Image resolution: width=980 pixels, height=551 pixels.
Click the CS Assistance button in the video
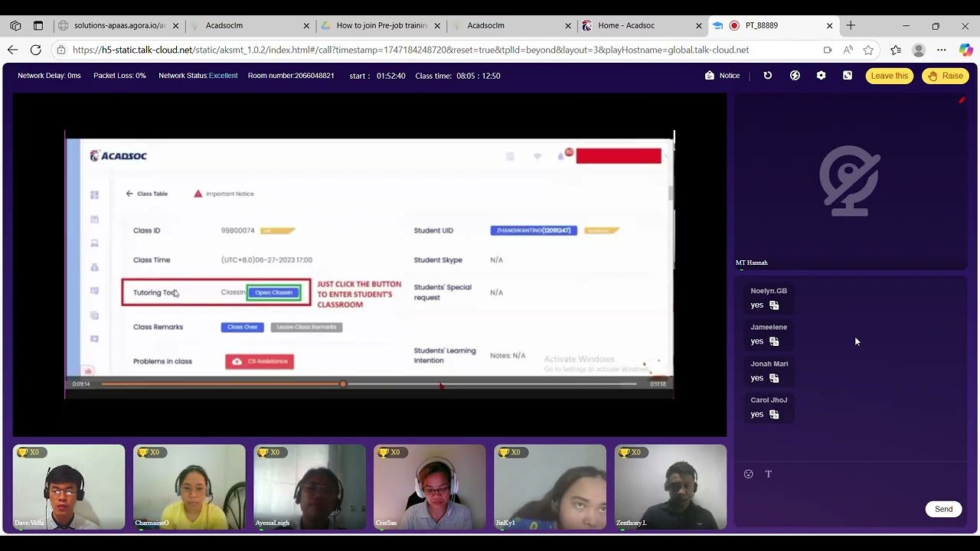tap(260, 361)
